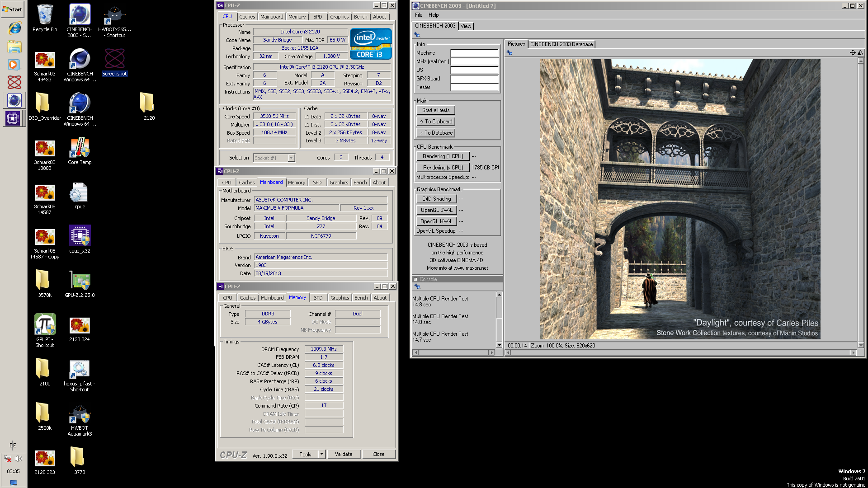The width and height of the screenshot is (868, 488).
Task: Click the CPU-Z Tools button
Action: tap(305, 454)
